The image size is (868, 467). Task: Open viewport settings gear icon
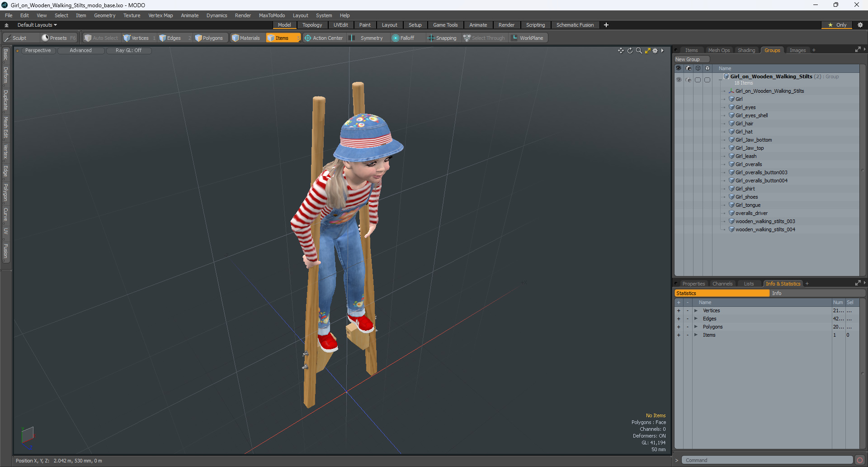click(655, 51)
